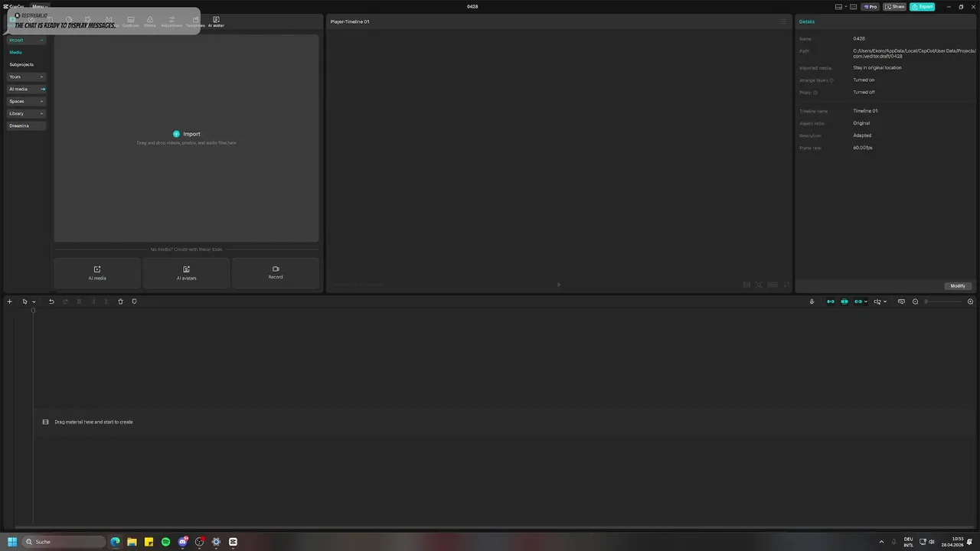Open the preview axis dropdown arrow
Screen dimensions: 980x551
[x=885, y=302]
